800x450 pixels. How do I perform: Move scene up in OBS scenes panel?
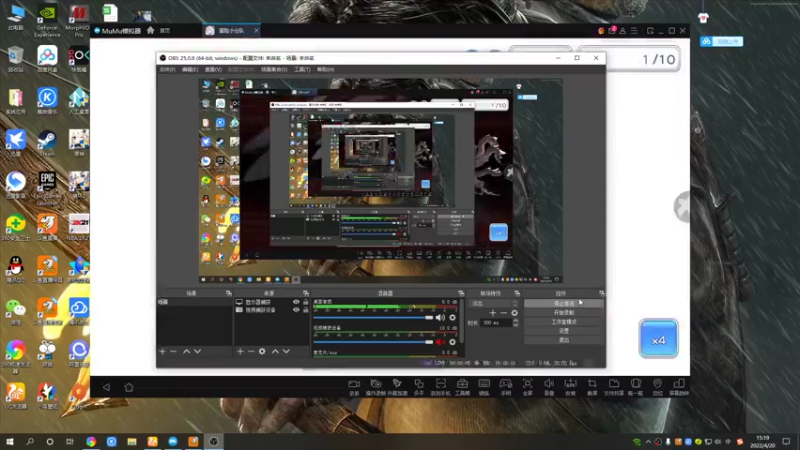pyautogui.click(x=186, y=352)
